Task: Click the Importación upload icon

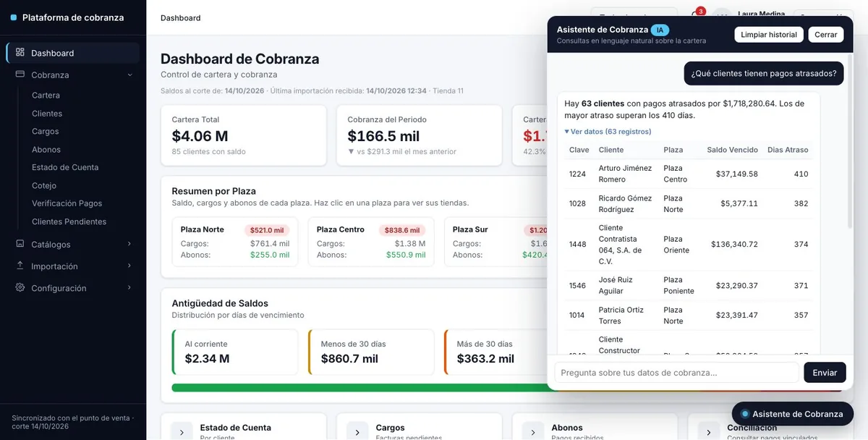Action: [20, 266]
